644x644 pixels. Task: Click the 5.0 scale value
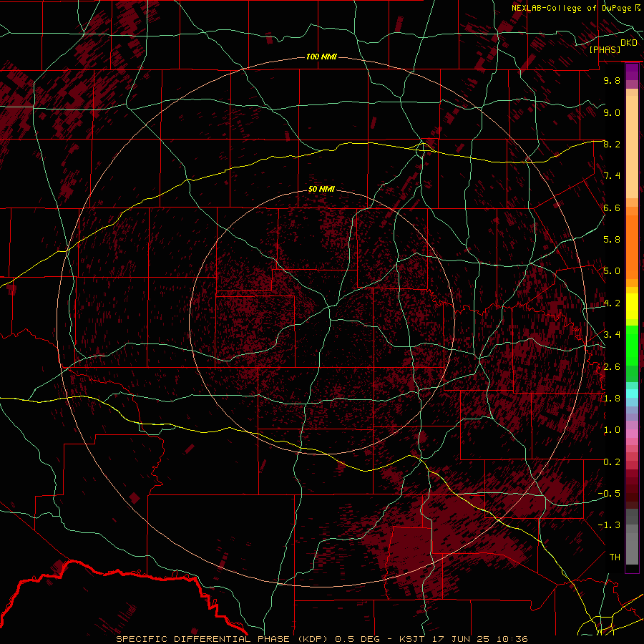[612, 271]
